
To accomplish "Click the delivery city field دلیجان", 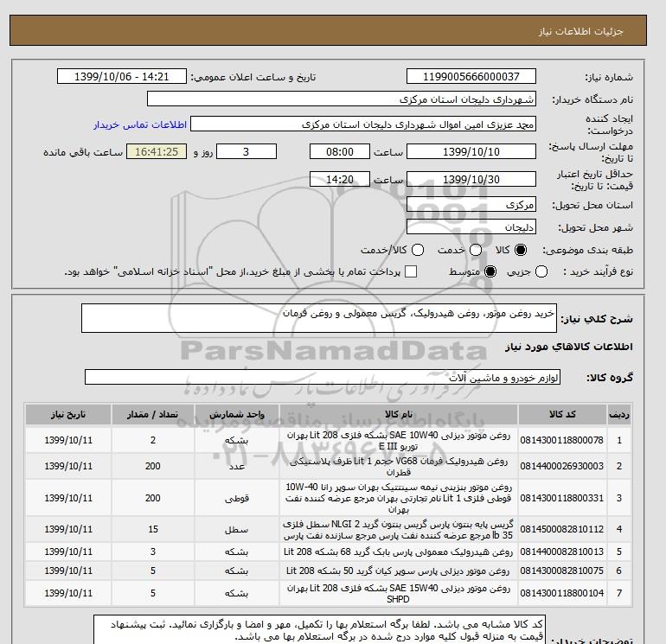I will pos(471,227).
